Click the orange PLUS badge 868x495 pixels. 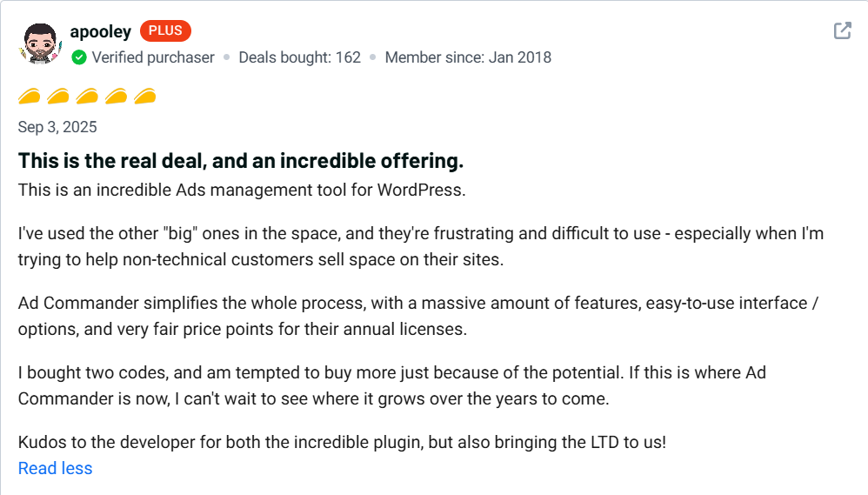[x=165, y=31]
